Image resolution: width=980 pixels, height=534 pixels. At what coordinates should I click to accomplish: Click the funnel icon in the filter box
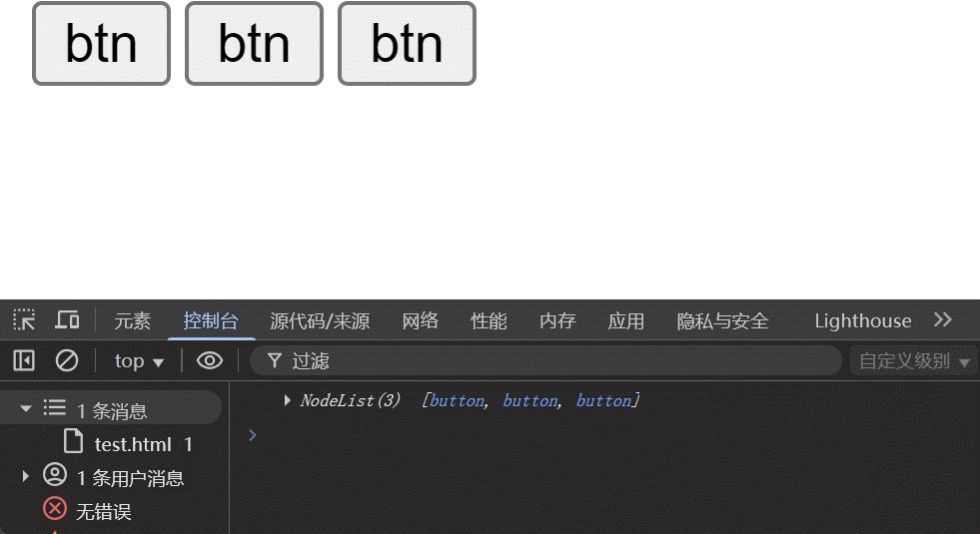tap(275, 360)
